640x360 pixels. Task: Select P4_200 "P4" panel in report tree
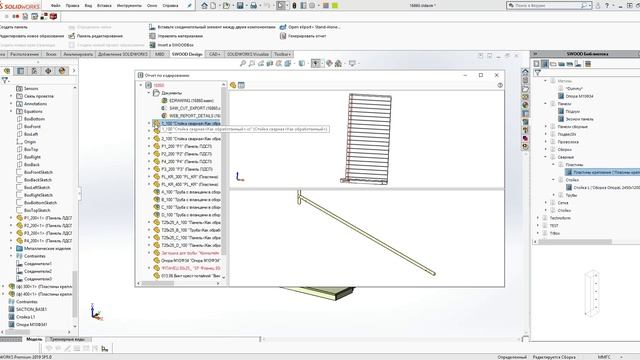tap(182, 162)
